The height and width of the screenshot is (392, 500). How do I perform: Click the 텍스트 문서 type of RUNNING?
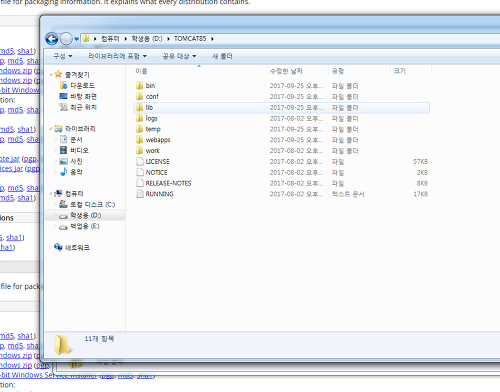(x=348, y=194)
